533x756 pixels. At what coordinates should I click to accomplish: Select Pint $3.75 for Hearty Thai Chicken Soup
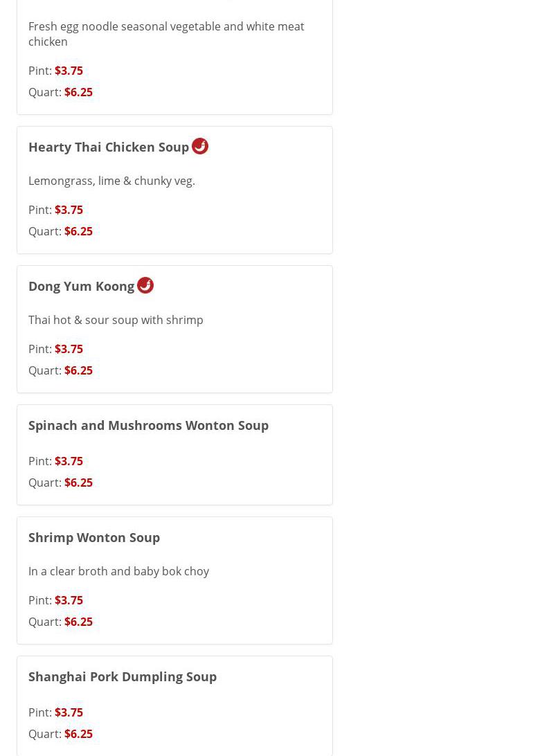point(69,210)
